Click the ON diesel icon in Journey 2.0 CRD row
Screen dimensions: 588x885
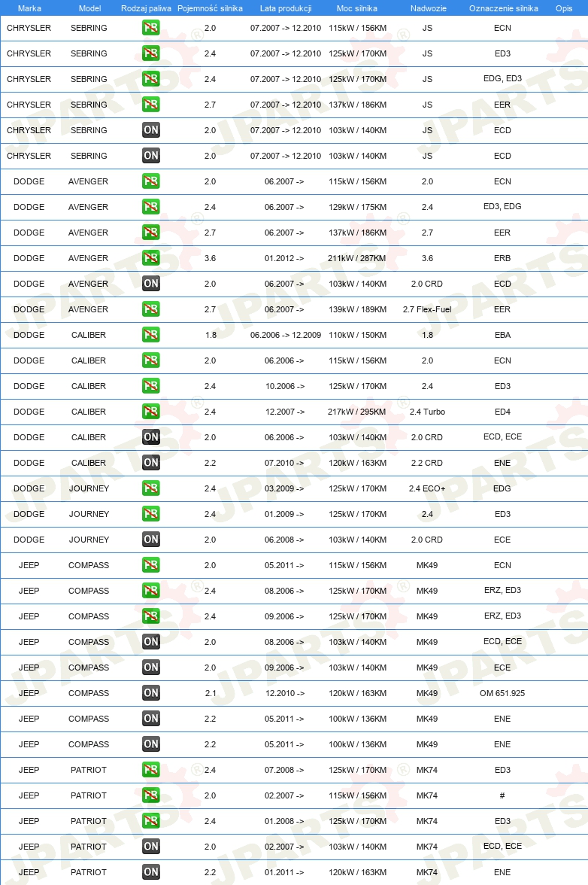(x=150, y=540)
